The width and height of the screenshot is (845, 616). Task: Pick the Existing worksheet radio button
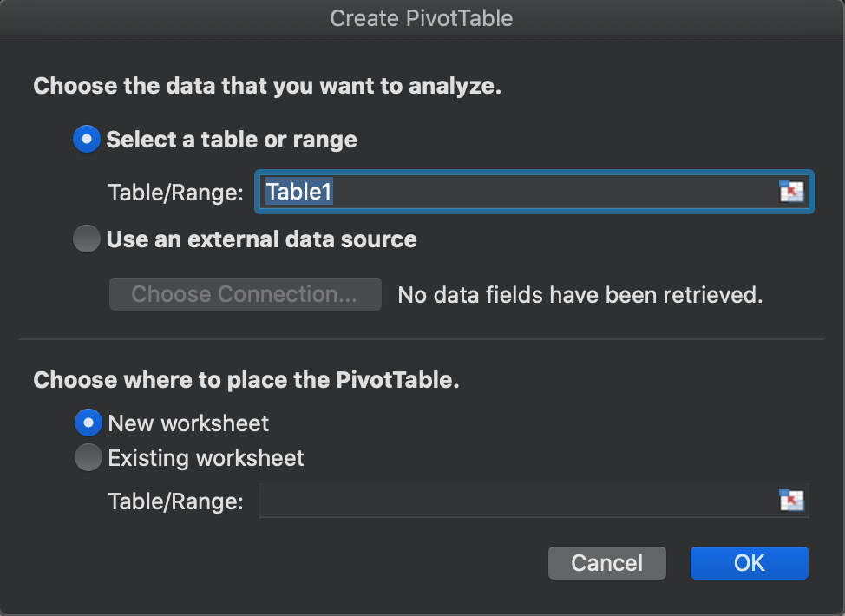click(x=88, y=457)
